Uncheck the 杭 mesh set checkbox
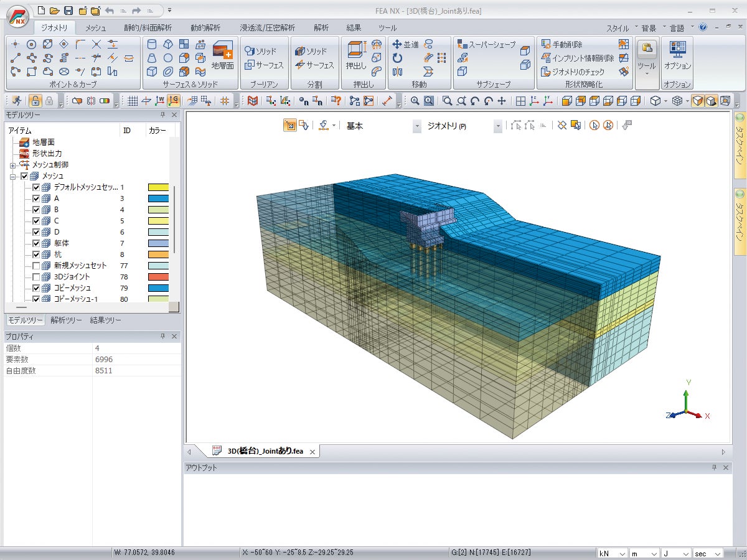 36,254
